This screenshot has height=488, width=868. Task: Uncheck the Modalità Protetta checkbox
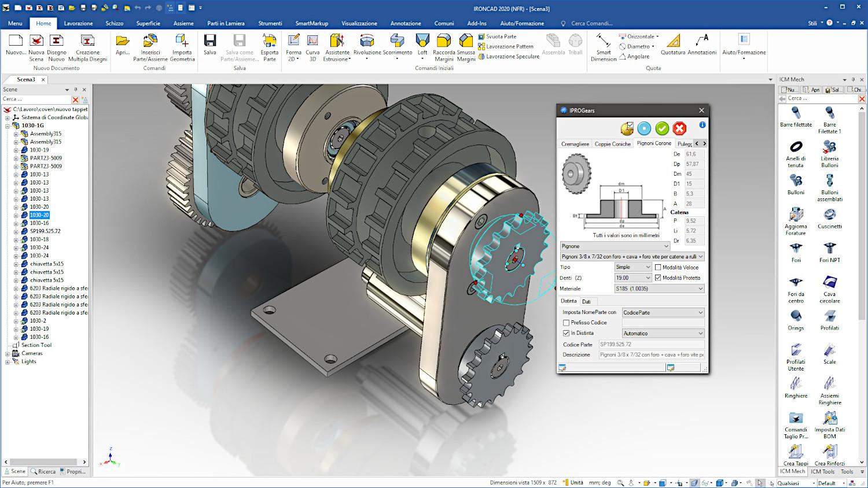pyautogui.click(x=658, y=278)
